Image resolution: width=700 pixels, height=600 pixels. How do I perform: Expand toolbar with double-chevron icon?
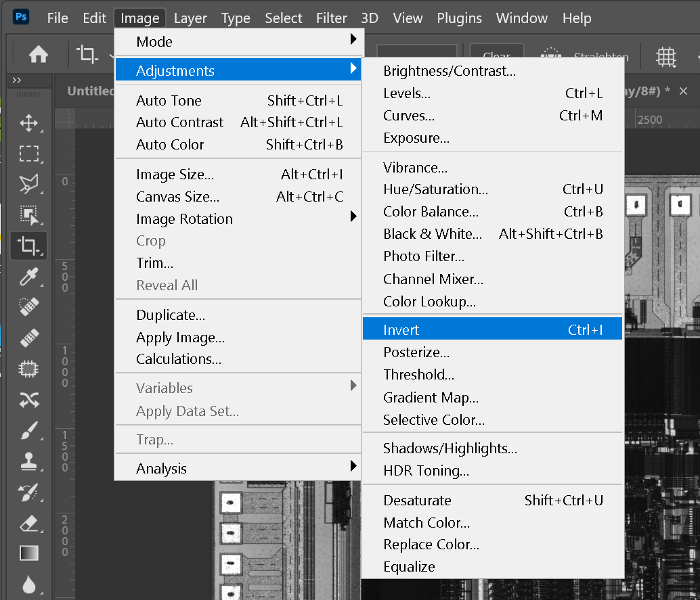coord(16,80)
